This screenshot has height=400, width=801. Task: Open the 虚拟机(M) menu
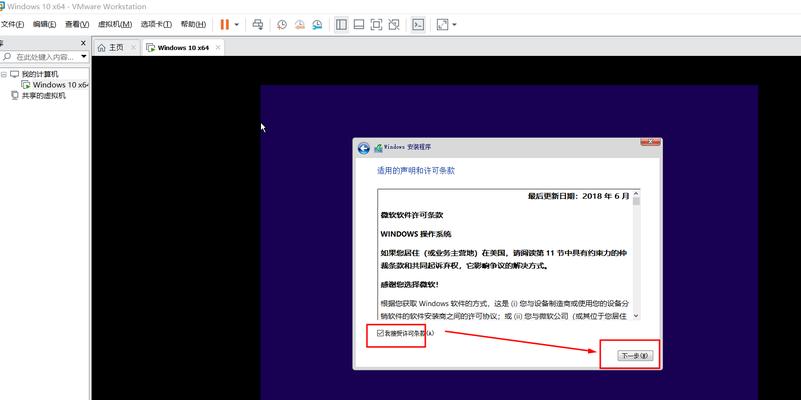pyautogui.click(x=114, y=25)
